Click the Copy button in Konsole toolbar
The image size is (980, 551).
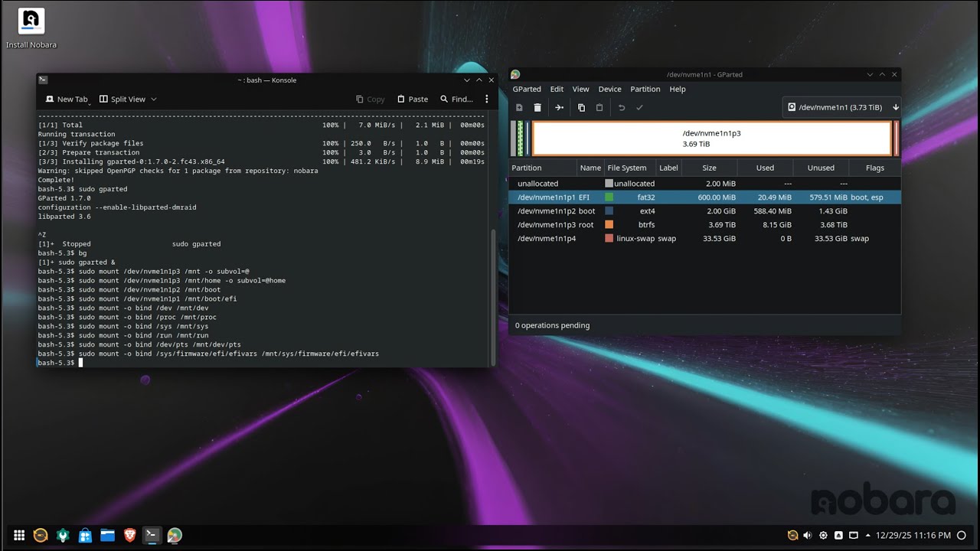pyautogui.click(x=371, y=99)
